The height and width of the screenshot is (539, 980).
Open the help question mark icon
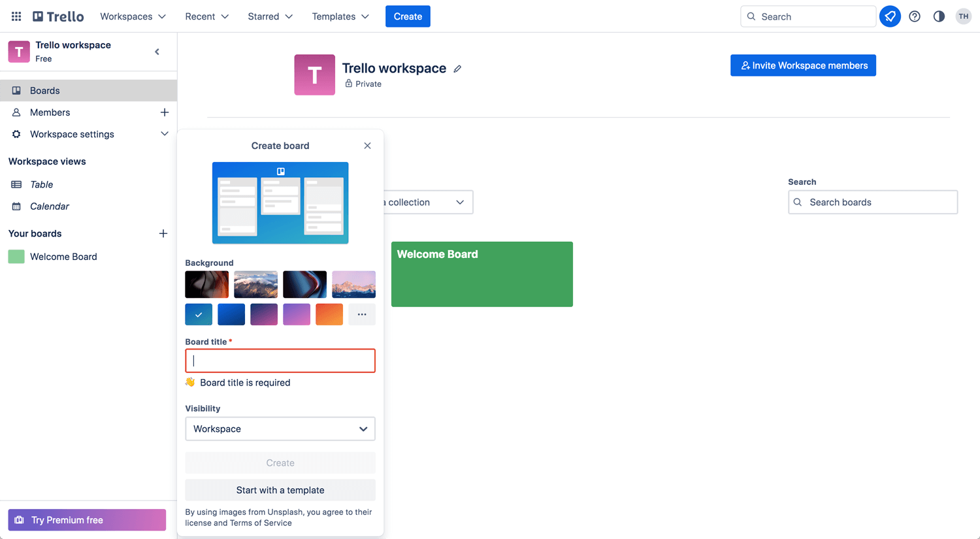click(915, 16)
